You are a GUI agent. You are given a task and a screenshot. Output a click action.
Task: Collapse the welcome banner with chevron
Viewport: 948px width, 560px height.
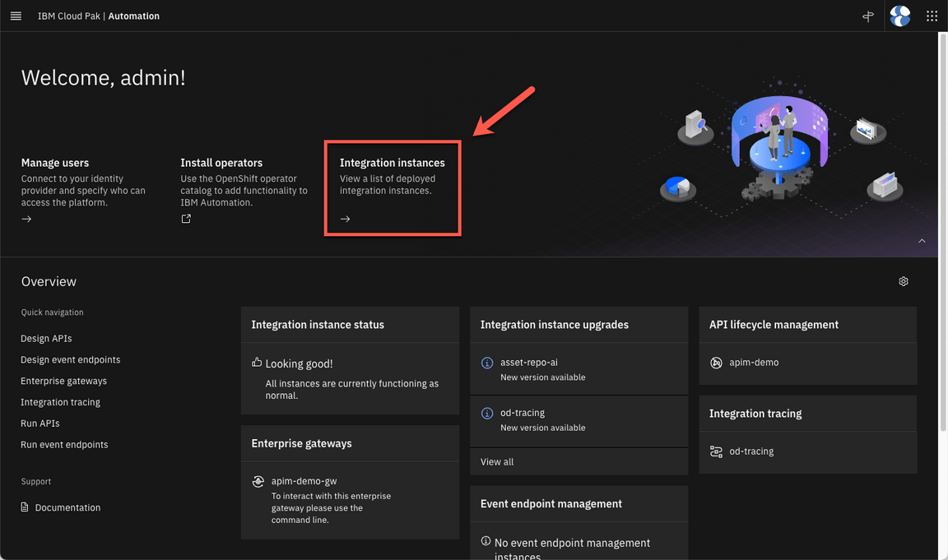click(922, 241)
